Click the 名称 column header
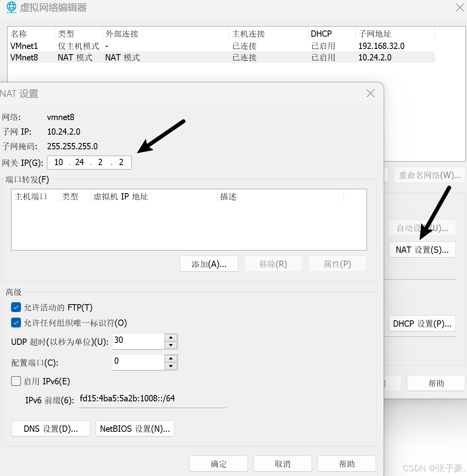 click(x=32, y=34)
